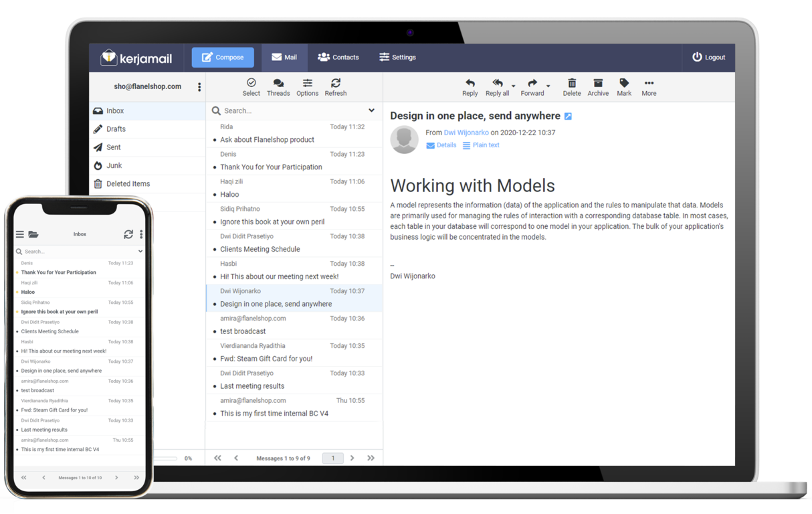Open phone 'Clients Meeting Schedule' email
Screen dimensions: 812x514
pos(79,327)
